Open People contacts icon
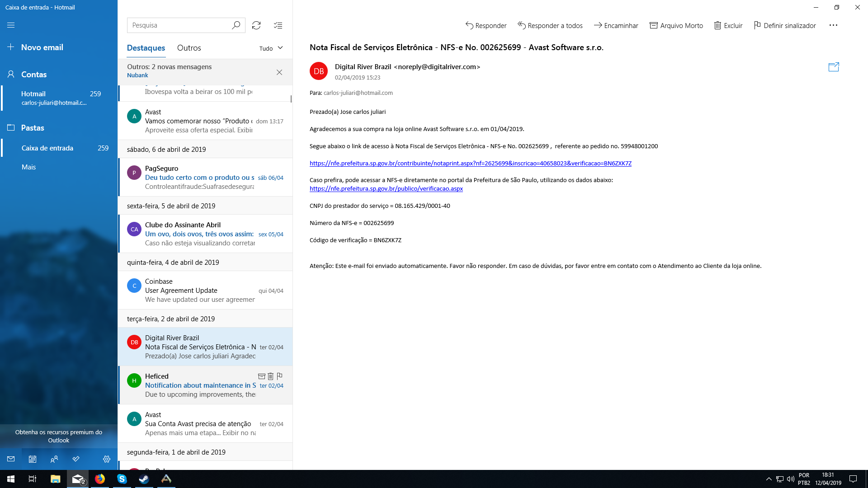Viewport: 868px width, 488px height. 54,459
